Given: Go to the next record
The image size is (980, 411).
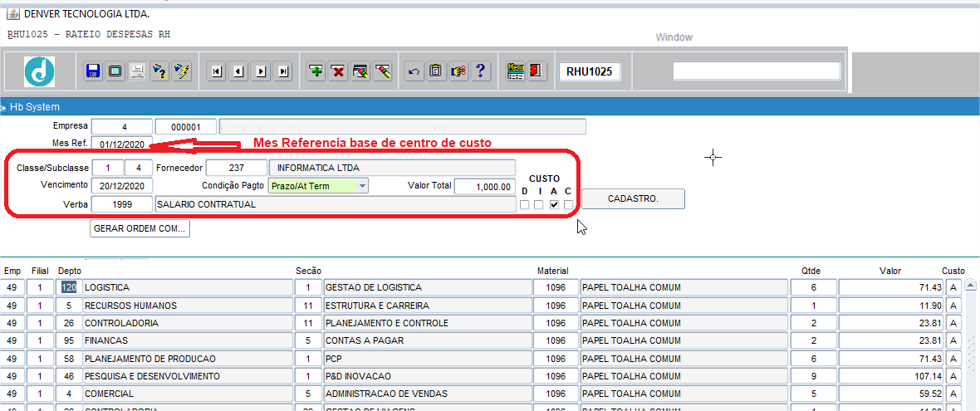Looking at the screenshot, I should click(262, 71).
